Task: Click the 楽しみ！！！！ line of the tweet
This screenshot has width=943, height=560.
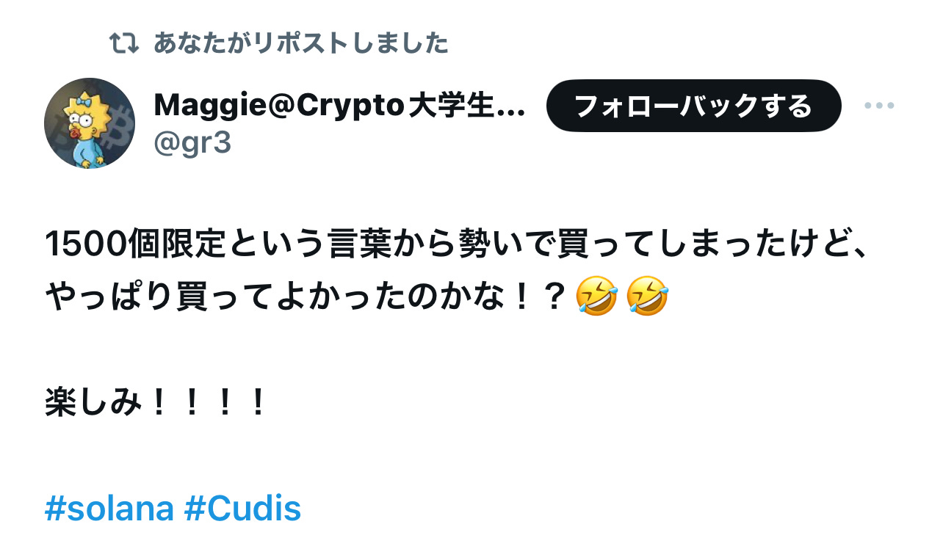Action: [156, 403]
